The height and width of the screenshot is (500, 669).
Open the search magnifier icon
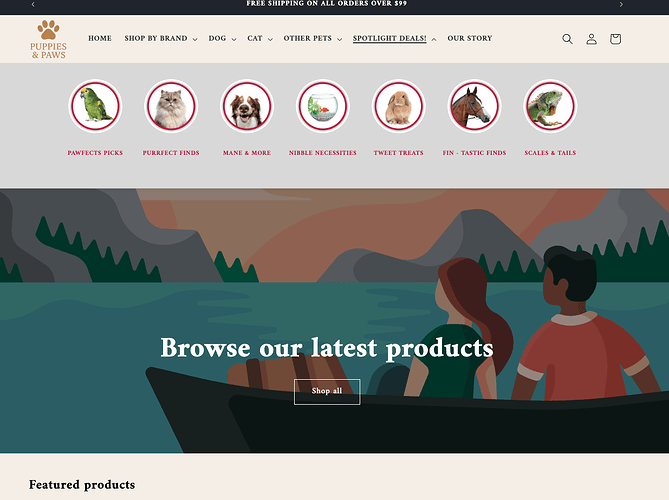pyautogui.click(x=567, y=39)
